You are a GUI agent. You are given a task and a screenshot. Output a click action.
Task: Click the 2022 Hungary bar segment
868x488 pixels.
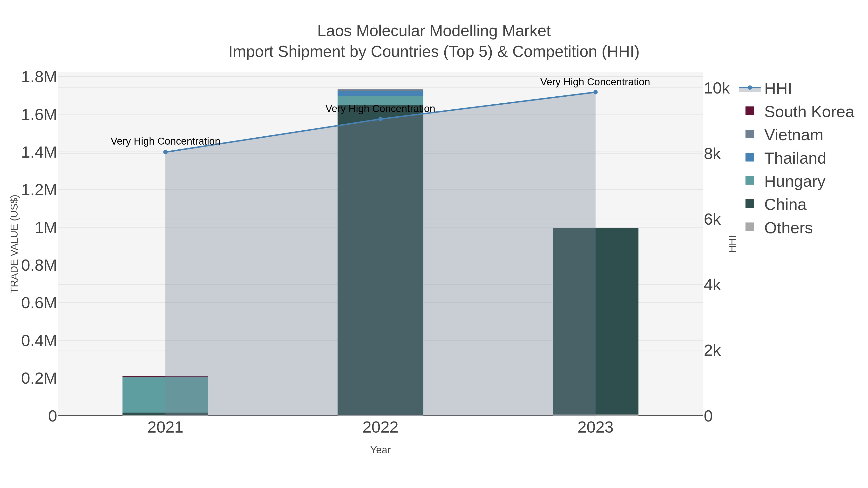tap(380, 100)
